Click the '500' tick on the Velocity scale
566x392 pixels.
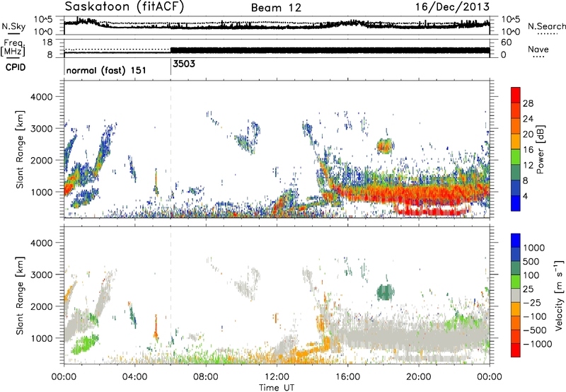tap(531, 262)
